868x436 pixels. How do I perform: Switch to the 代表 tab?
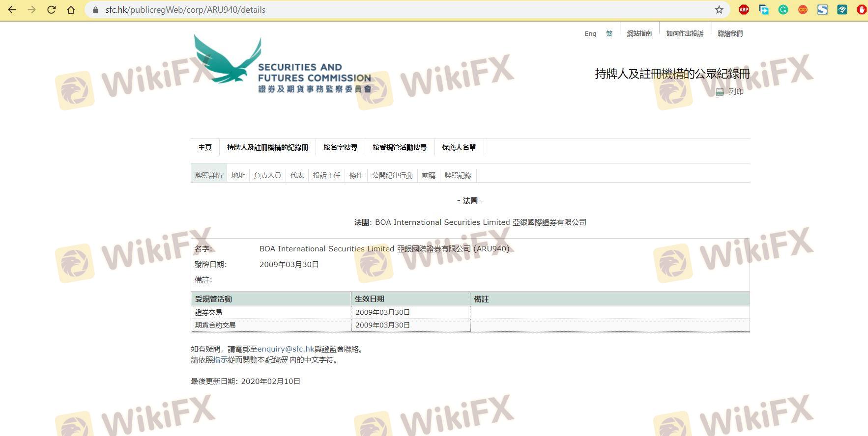click(x=297, y=175)
